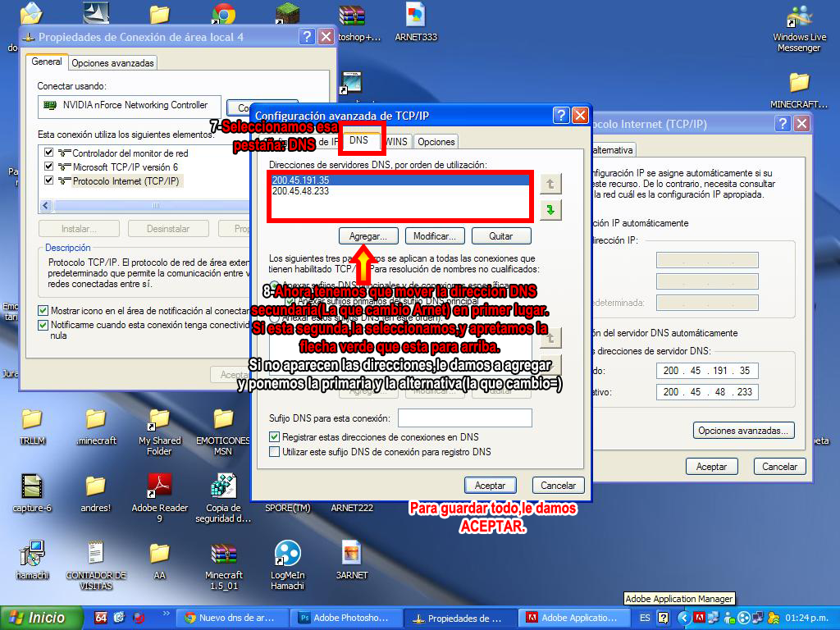The image size is (840, 630).
Task: Toggle Notificarme cuando esta conexión checkbox
Action: click(43, 325)
